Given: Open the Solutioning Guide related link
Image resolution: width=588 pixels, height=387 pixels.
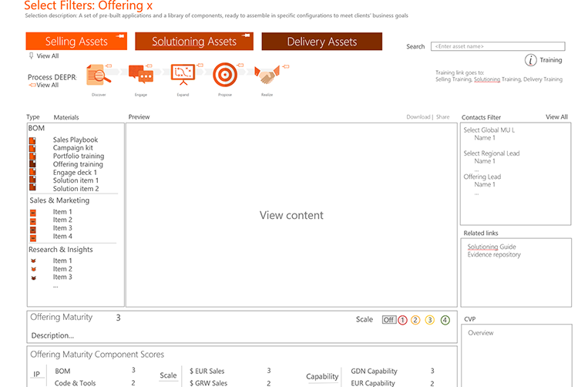Looking at the screenshot, I should 493,247.
